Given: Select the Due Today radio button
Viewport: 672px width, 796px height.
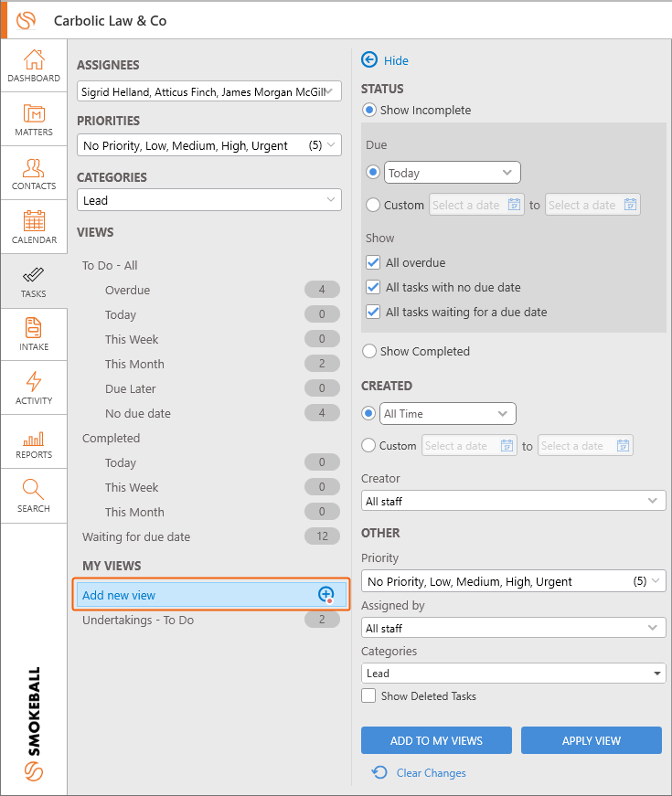Looking at the screenshot, I should click(x=373, y=172).
